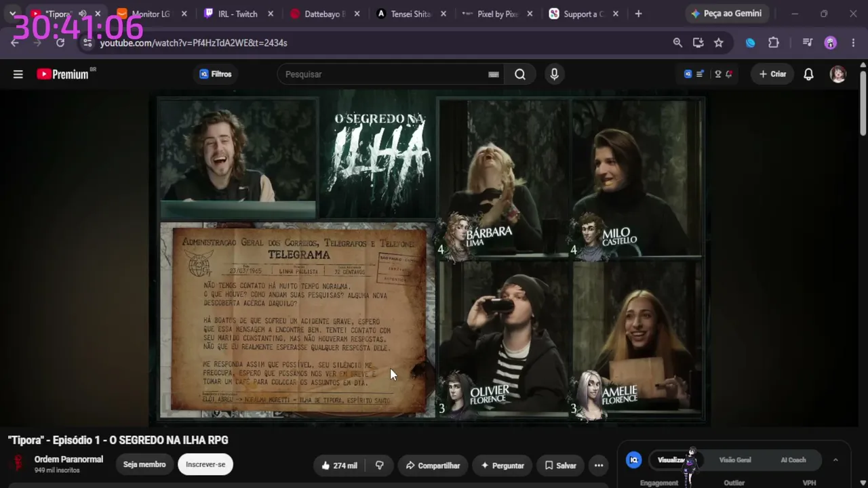
Task: Click the Perguntar button
Action: point(502,466)
